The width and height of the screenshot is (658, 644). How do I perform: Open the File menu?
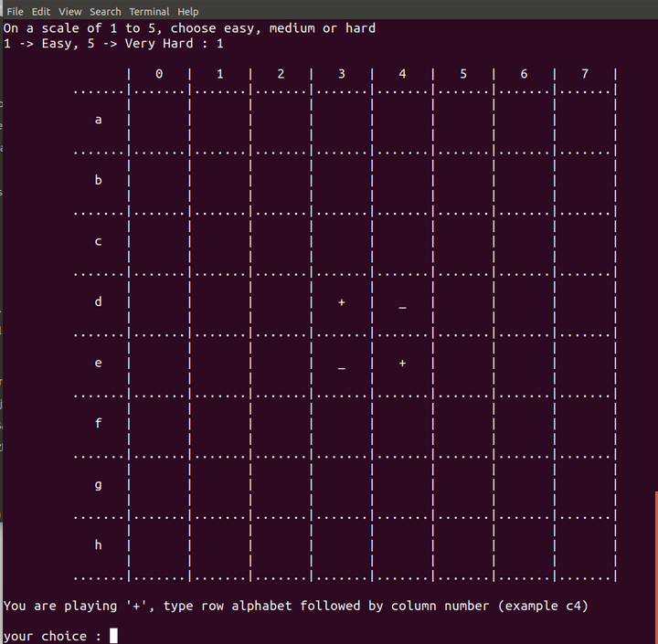(x=15, y=12)
